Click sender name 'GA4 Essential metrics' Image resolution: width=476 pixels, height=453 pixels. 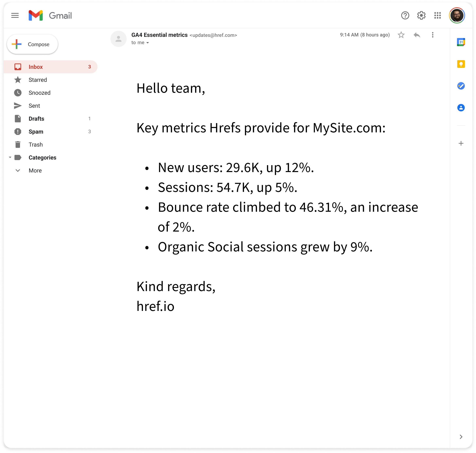point(159,35)
